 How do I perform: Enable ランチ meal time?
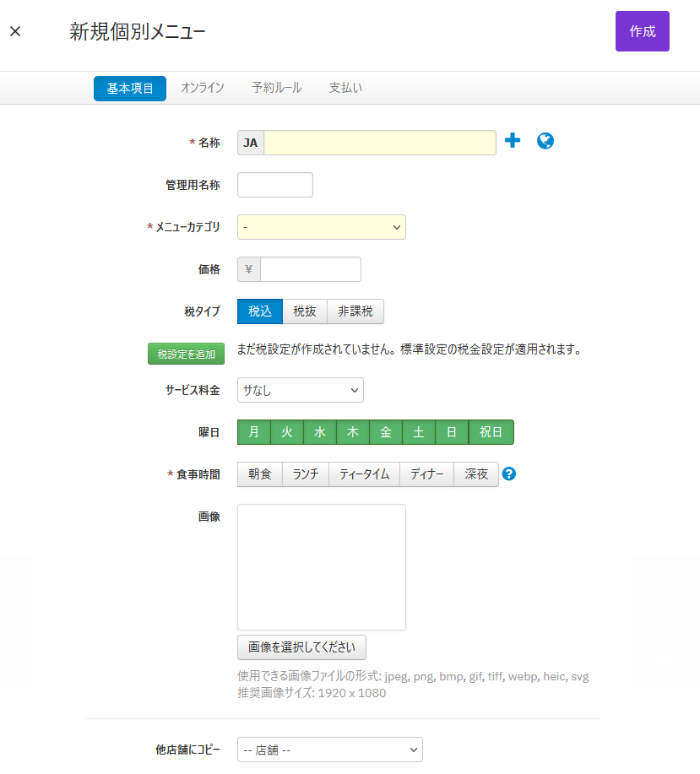pyautogui.click(x=306, y=474)
